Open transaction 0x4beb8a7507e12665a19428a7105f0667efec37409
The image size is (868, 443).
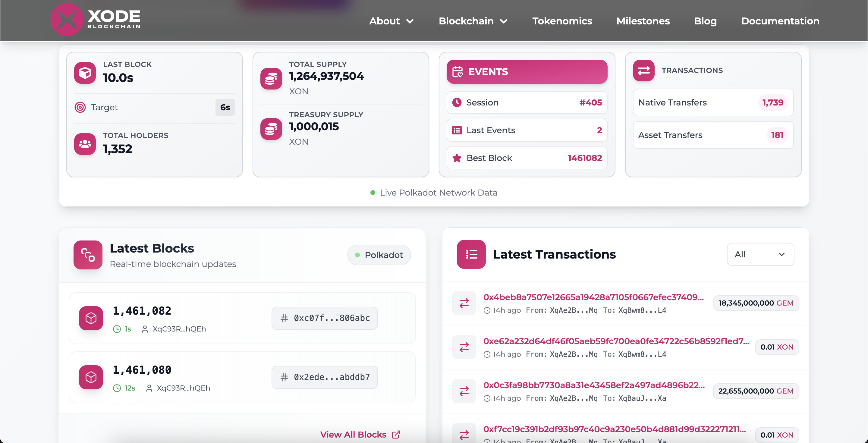(x=593, y=297)
